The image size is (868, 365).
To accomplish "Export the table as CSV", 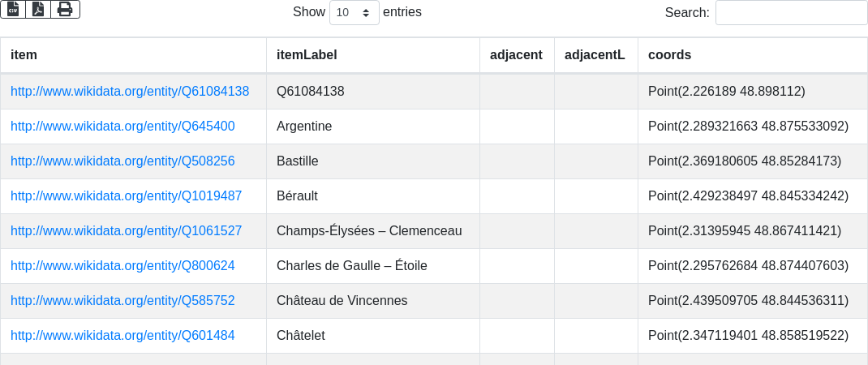I will (x=13, y=9).
